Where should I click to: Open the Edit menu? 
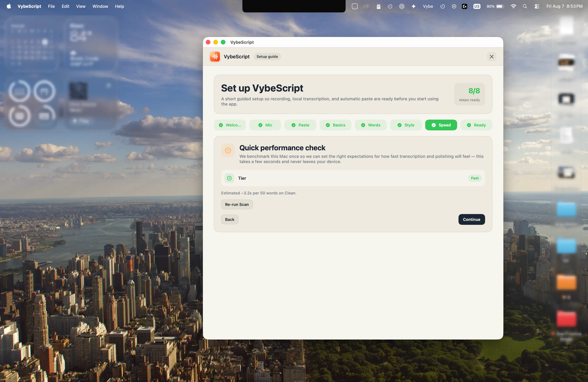[x=65, y=6]
